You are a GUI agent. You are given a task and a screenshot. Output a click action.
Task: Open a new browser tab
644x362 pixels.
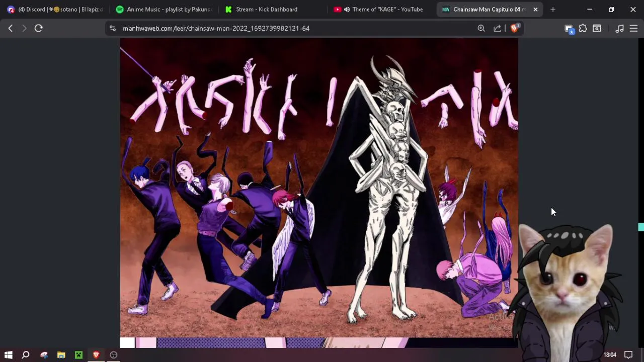553,9
